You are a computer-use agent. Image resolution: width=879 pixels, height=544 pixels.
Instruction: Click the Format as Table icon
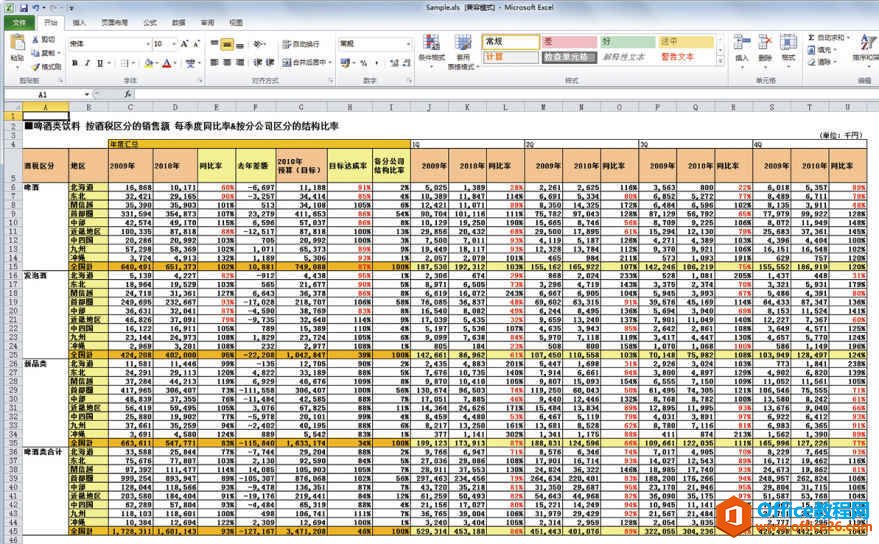coord(462,43)
